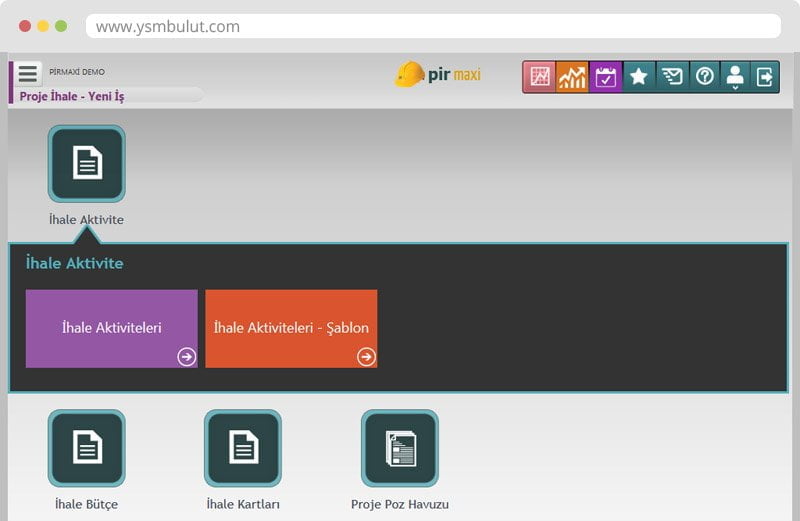This screenshot has width=800, height=521.
Task: Open the Proje Poz Havuzu icon
Action: 400,448
